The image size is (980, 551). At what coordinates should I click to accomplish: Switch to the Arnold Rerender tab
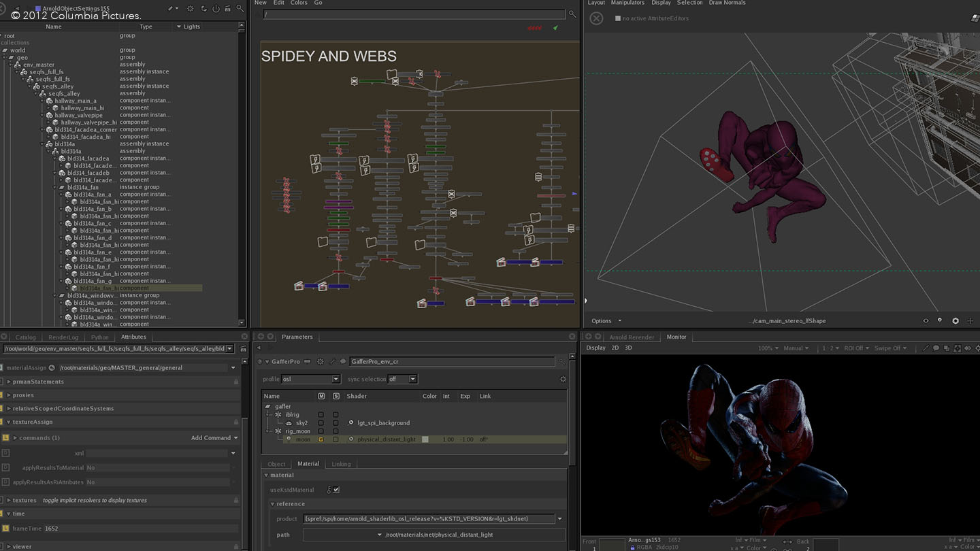click(x=632, y=337)
